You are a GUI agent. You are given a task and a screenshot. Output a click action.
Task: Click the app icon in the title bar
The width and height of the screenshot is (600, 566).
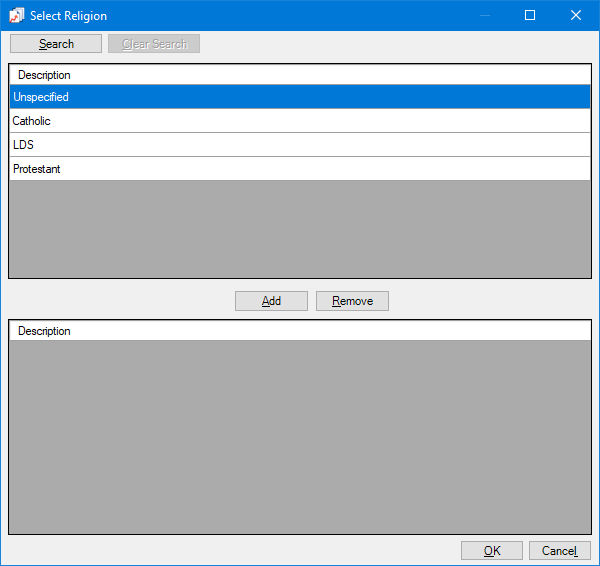16,16
